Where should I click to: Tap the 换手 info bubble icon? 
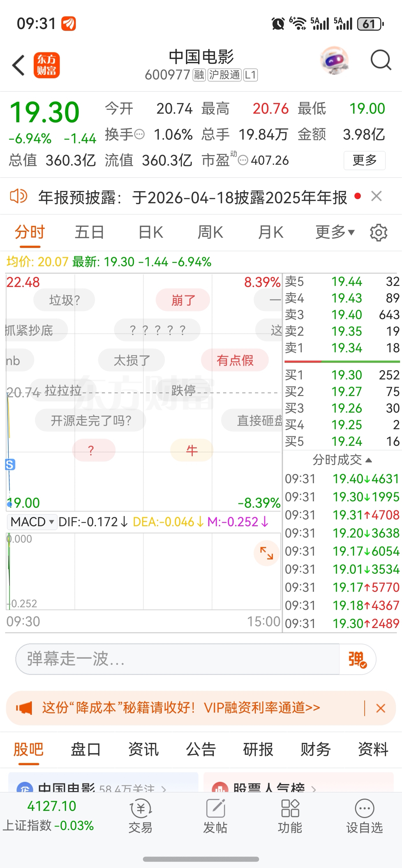[139, 134]
